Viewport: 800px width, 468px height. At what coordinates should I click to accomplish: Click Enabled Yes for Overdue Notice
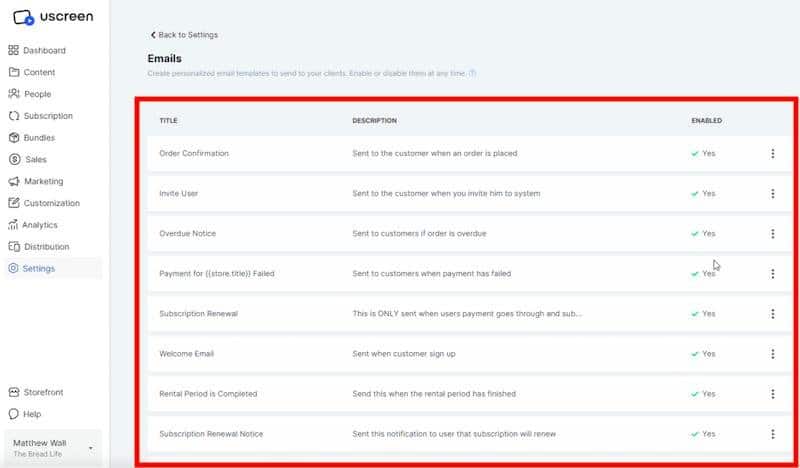(703, 233)
